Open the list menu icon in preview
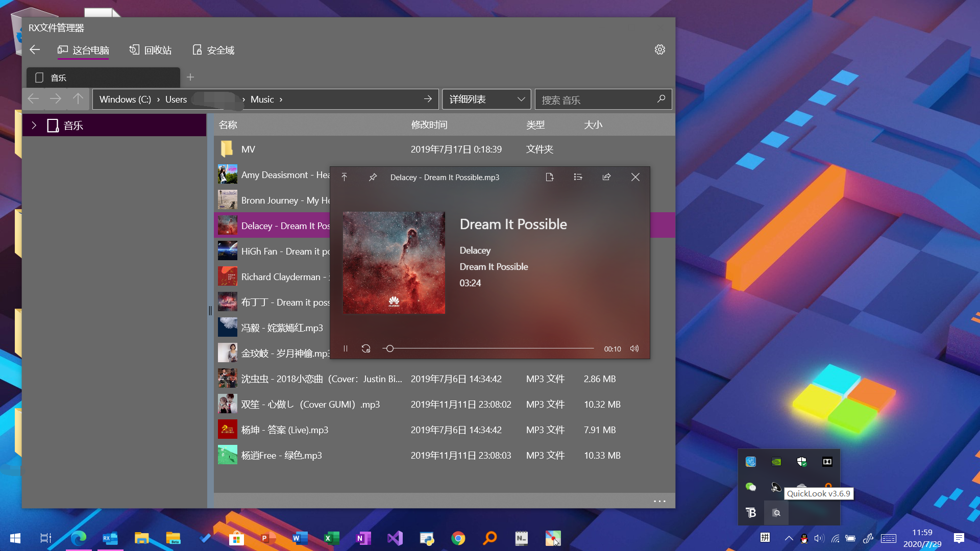 578,177
